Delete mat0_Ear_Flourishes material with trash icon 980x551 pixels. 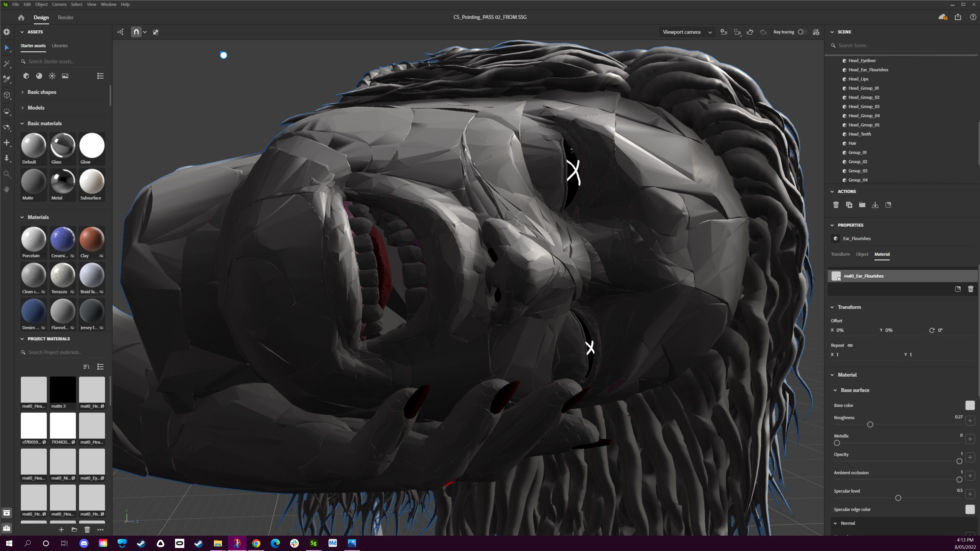[971, 289]
